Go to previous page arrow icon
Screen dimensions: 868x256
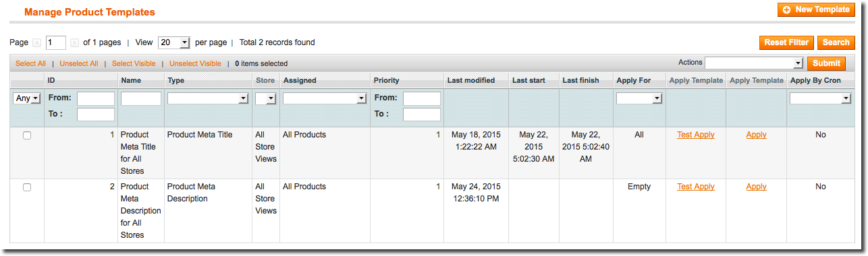37,42
